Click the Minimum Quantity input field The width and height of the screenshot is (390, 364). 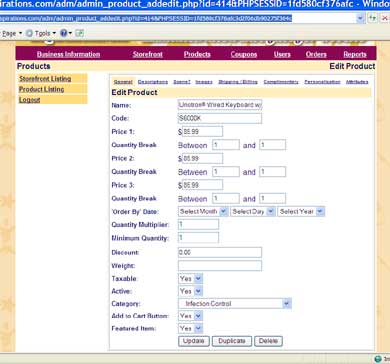pyautogui.click(x=198, y=238)
